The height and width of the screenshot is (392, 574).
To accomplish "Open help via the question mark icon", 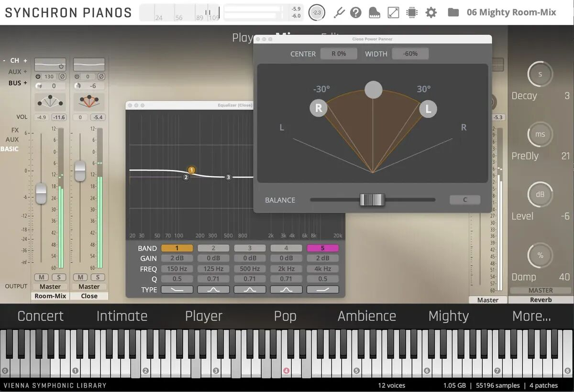I will tap(355, 12).
